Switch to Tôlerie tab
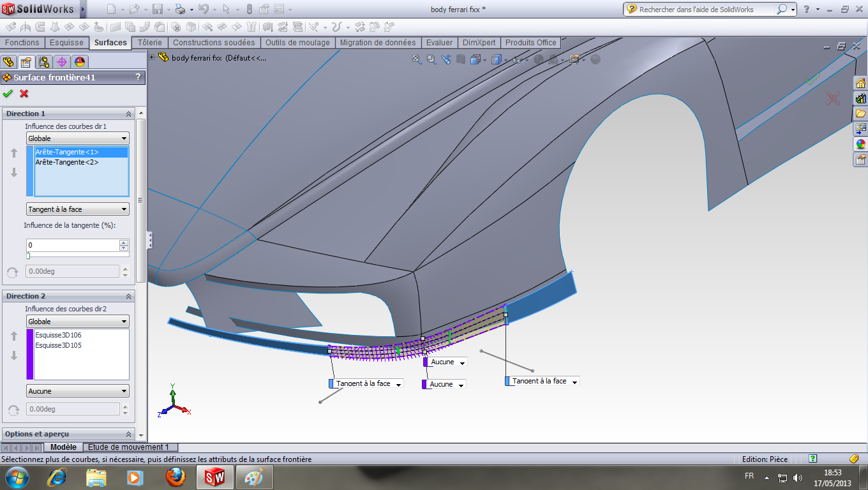868x490 pixels. pos(150,43)
